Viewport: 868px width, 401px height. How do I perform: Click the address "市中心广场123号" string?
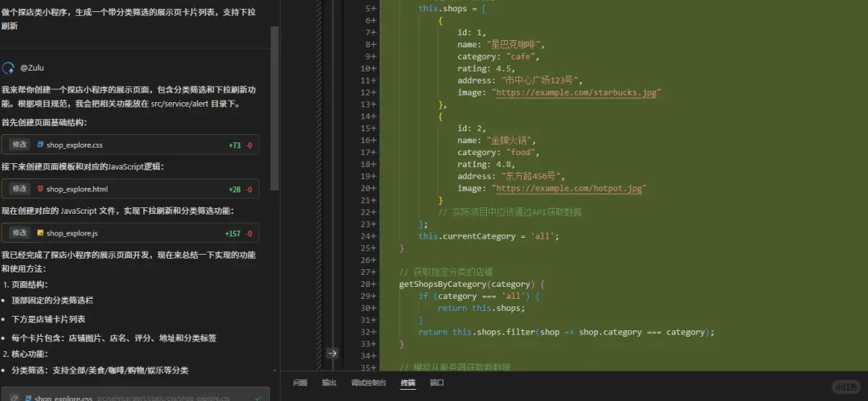coord(542,80)
